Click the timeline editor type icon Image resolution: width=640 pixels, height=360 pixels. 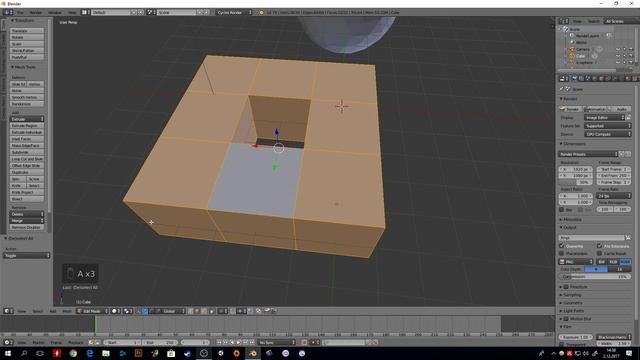[8, 342]
